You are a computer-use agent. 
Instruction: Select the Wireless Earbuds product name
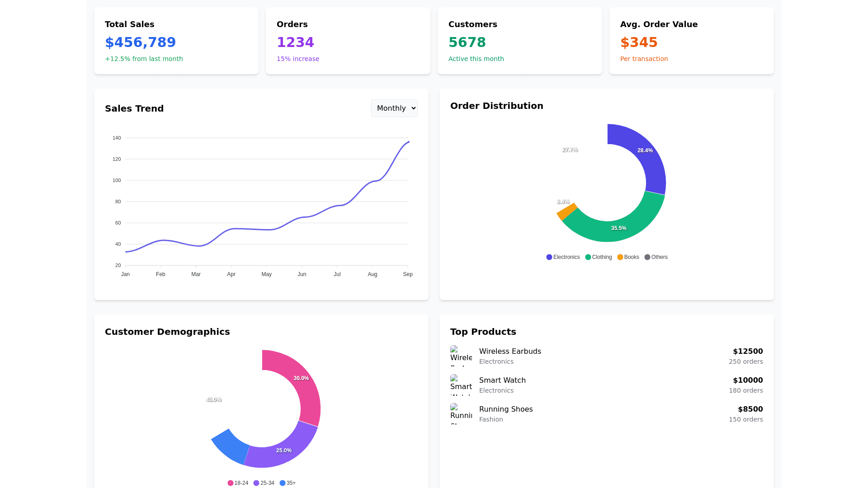tap(510, 352)
